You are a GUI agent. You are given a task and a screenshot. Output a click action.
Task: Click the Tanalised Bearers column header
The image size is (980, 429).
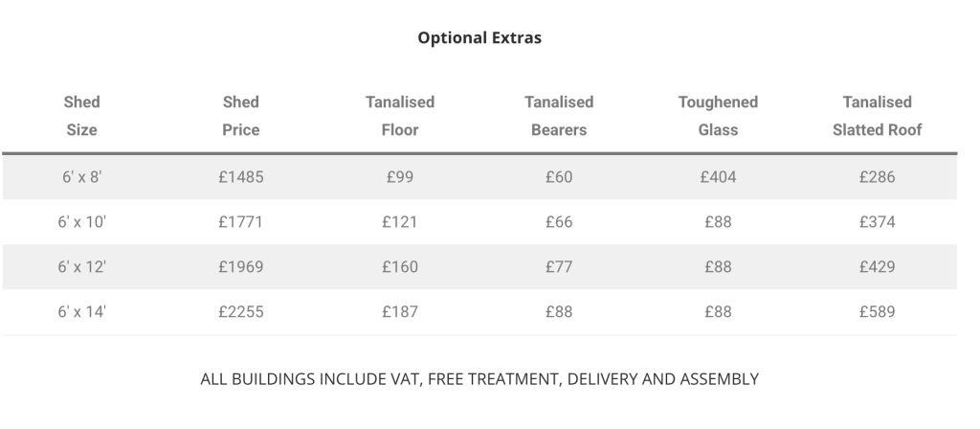(559, 116)
